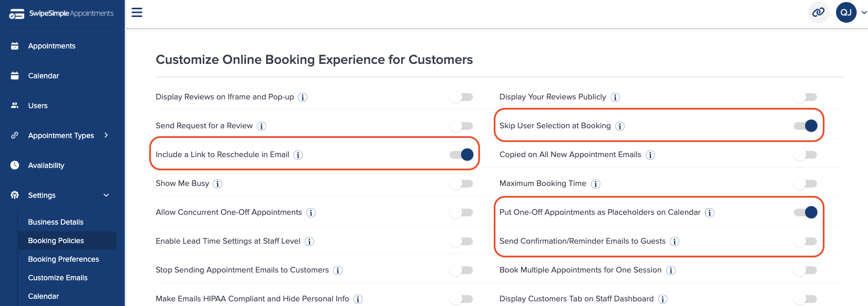868x306 pixels.
Task: Enable Stop Sending Appointment Emails to Customers
Action: 461,270
